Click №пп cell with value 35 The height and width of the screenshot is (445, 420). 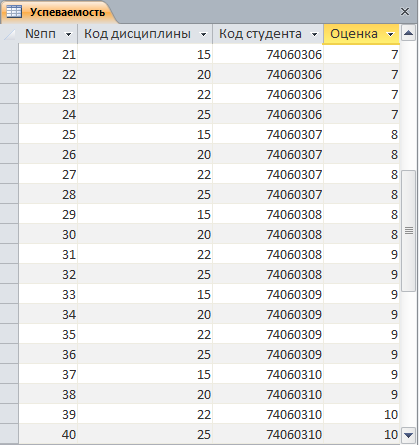(48, 334)
